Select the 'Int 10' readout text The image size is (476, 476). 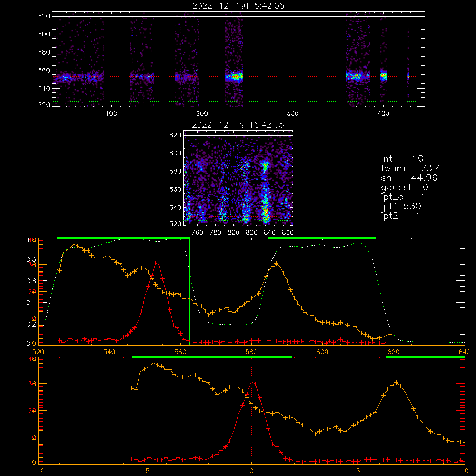click(x=402, y=159)
